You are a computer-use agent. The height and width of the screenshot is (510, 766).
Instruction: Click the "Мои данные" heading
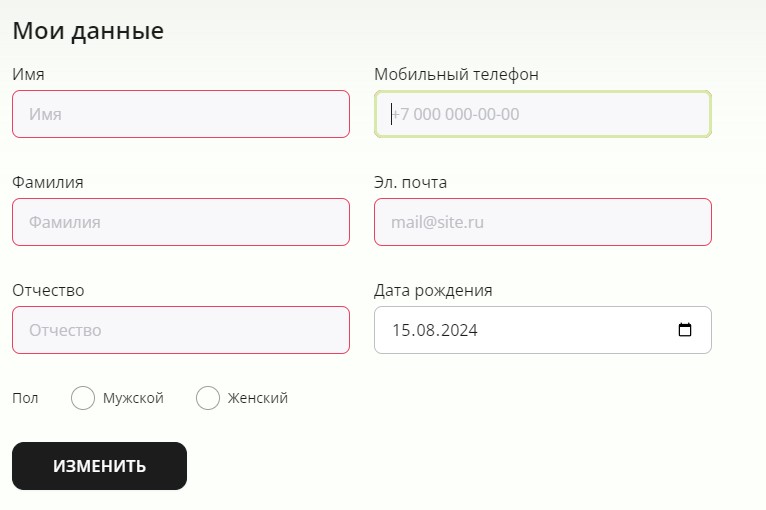coord(88,31)
